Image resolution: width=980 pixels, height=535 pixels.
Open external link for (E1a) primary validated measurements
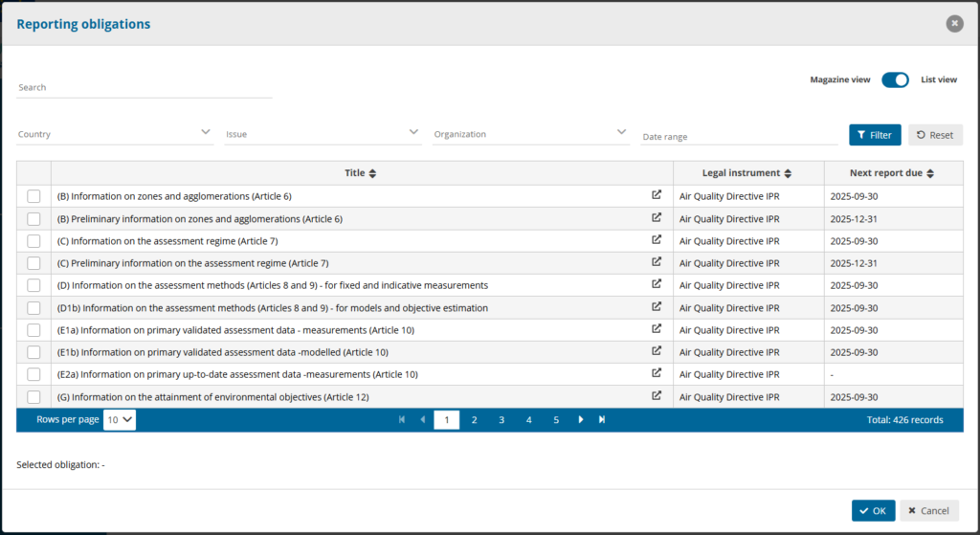click(x=657, y=329)
